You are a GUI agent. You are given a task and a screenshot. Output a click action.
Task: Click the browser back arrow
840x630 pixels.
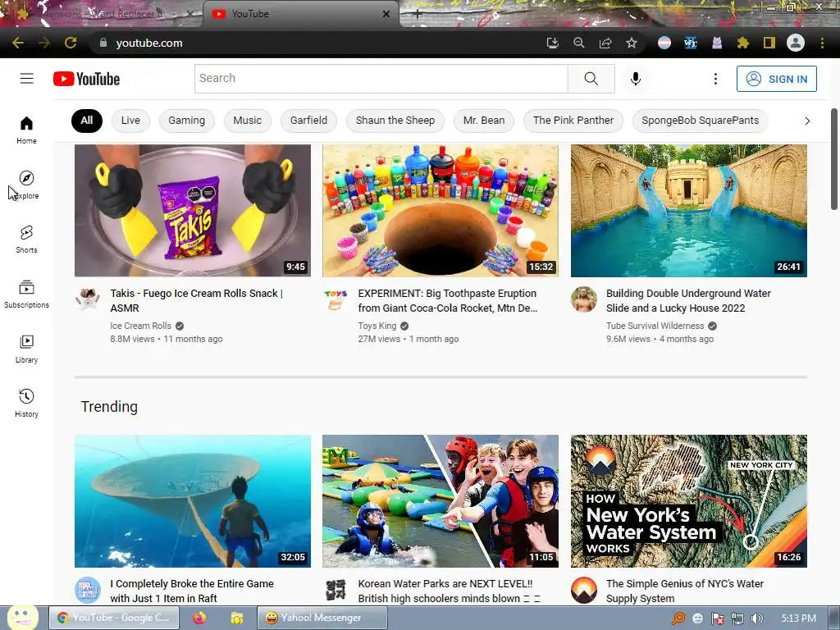pos(18,43)
